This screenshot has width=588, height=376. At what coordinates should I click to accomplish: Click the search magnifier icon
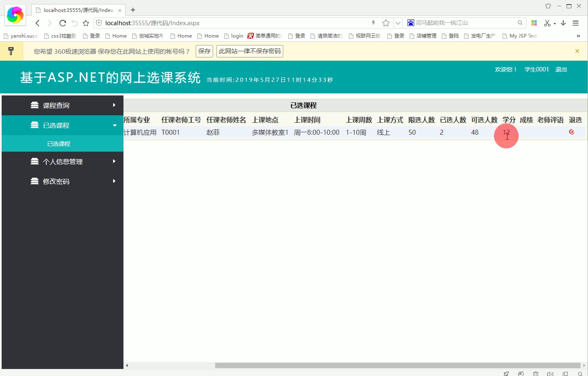click(520, 23)
